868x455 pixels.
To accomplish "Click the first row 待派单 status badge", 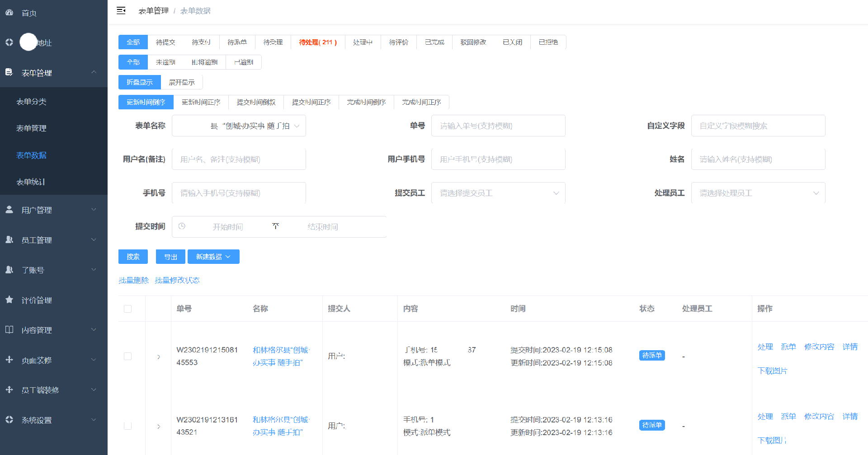I will (652, 356).
